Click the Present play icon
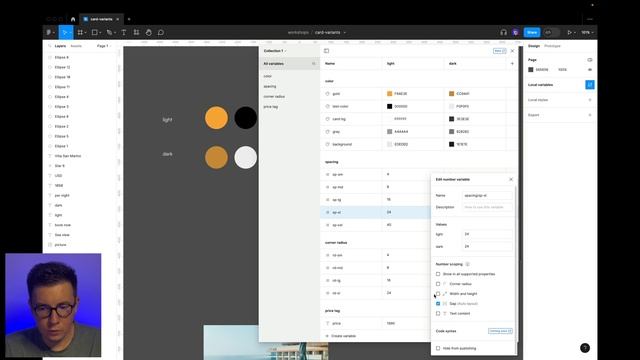The height and width of the screenshot is (360, 640). (569, 32)
